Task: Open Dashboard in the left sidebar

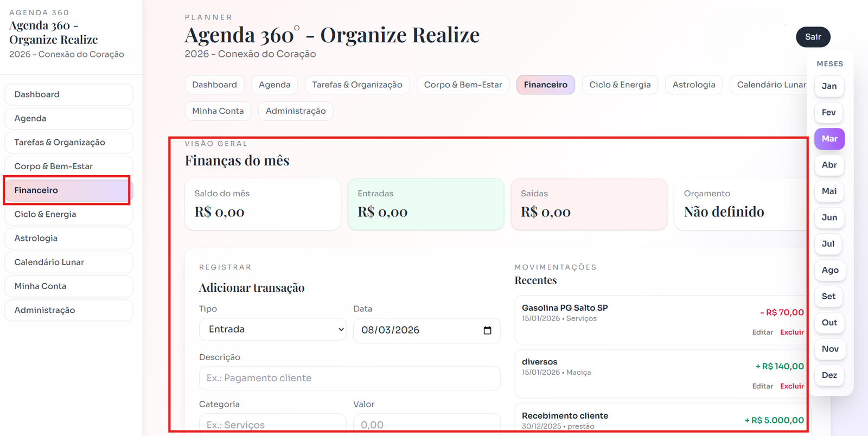Action: tap(69, 94)
